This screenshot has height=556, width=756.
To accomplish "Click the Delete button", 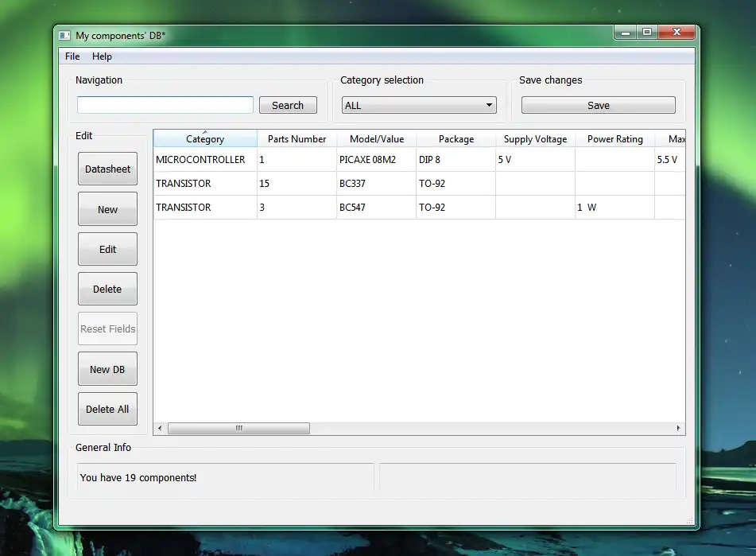I will point(107,289).
